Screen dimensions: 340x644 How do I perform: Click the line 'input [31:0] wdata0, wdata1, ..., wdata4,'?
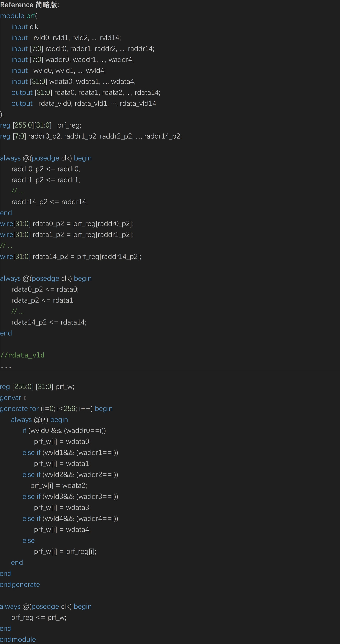[x=73, y=81]
